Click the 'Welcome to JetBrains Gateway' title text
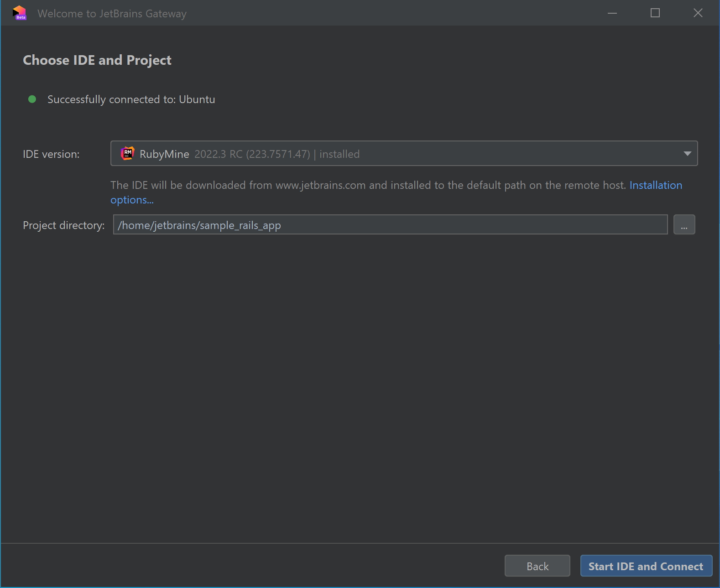The image size is (720, 588). 112,14
